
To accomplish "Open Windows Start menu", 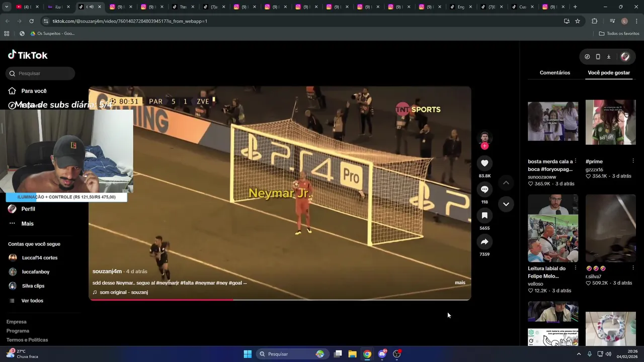I will pyautogui.click(x=248, y=354).
